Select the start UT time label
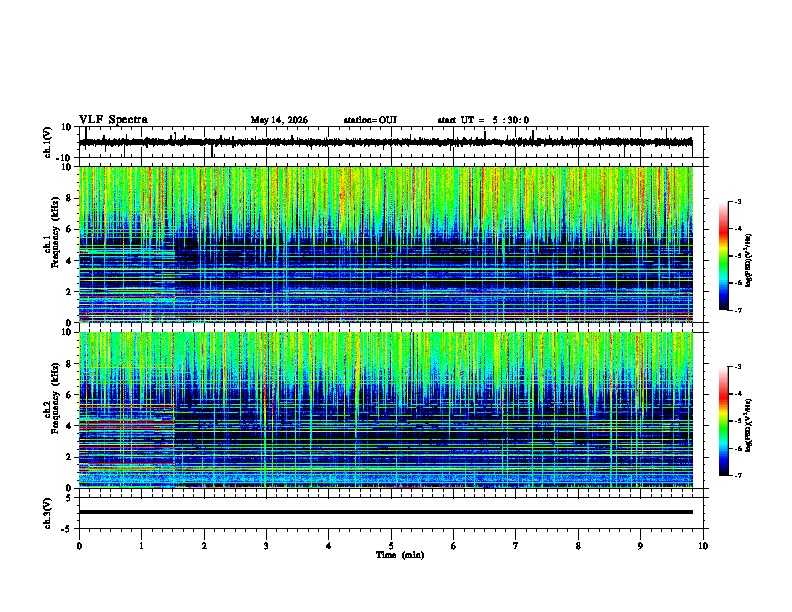Image resolution: width=792 pixels, height=612 pixels. coord(483,120)
